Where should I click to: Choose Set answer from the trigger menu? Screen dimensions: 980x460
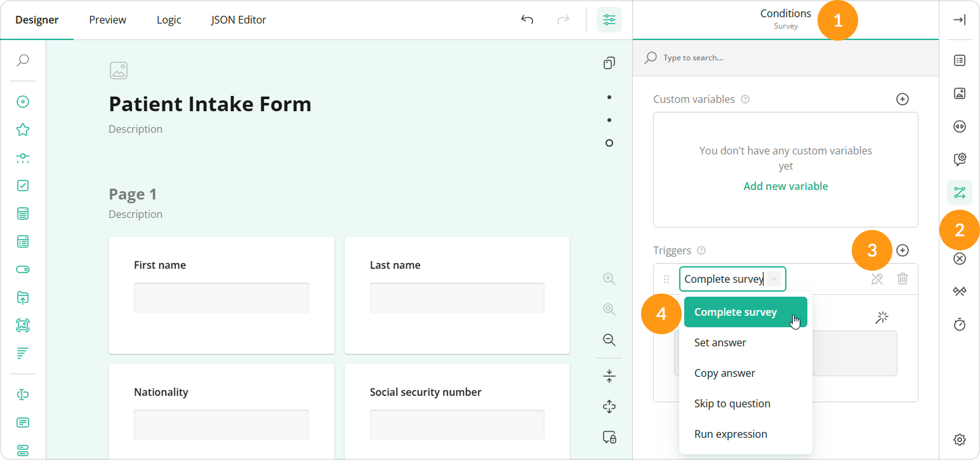coord(720,342)
